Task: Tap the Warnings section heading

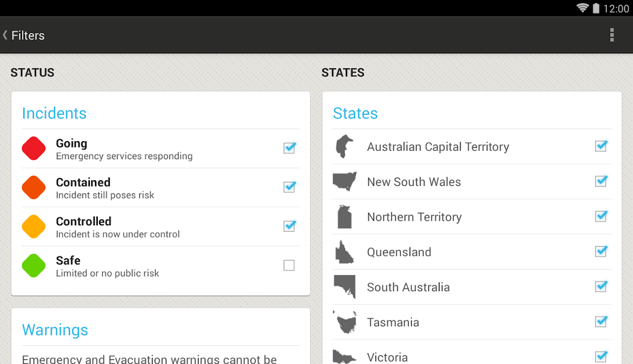Action: tap(55, 330)
